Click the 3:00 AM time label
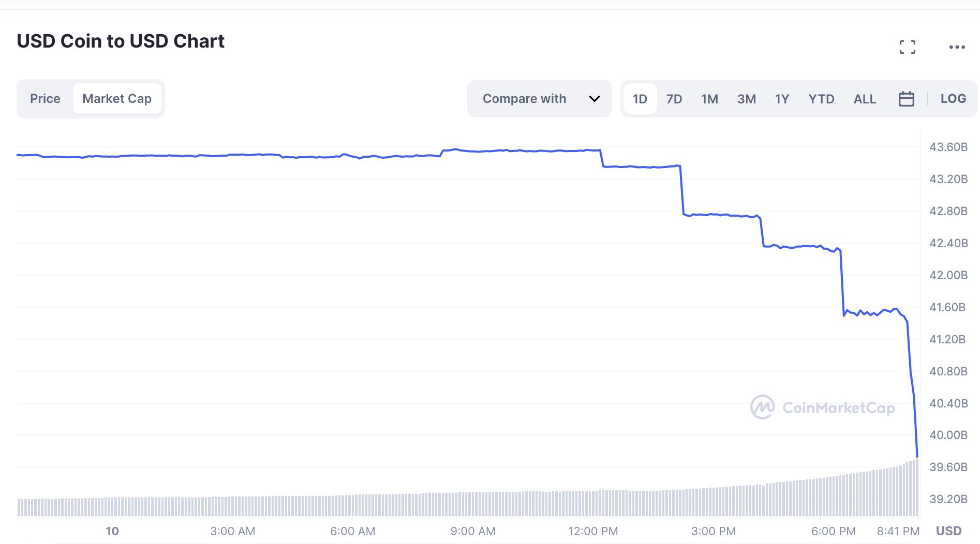Viewport: 980px width, 544px height. coord(232,531)
